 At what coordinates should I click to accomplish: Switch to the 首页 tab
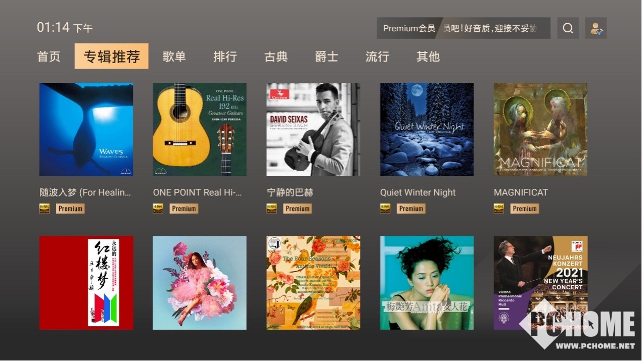(x=49, y=57)
